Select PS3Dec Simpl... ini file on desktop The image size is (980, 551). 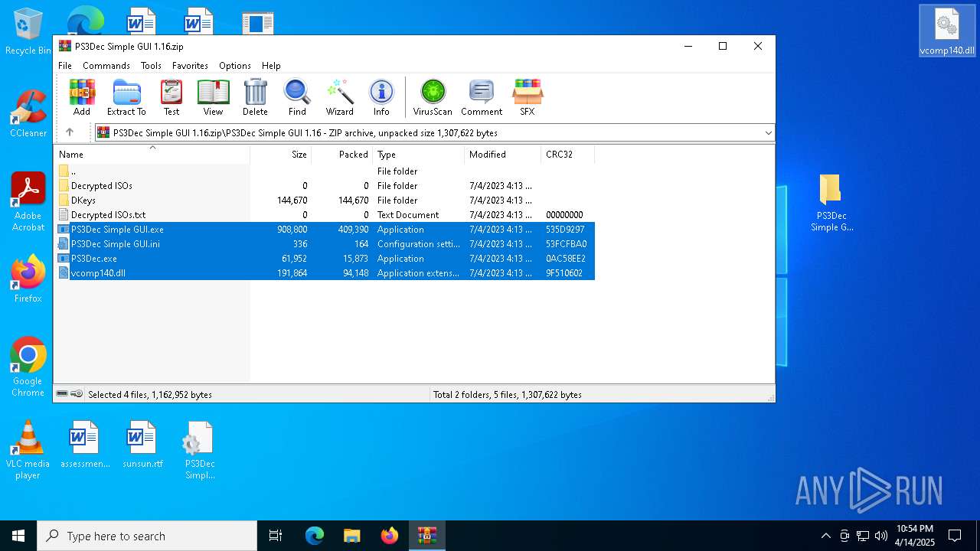point(200,450)
